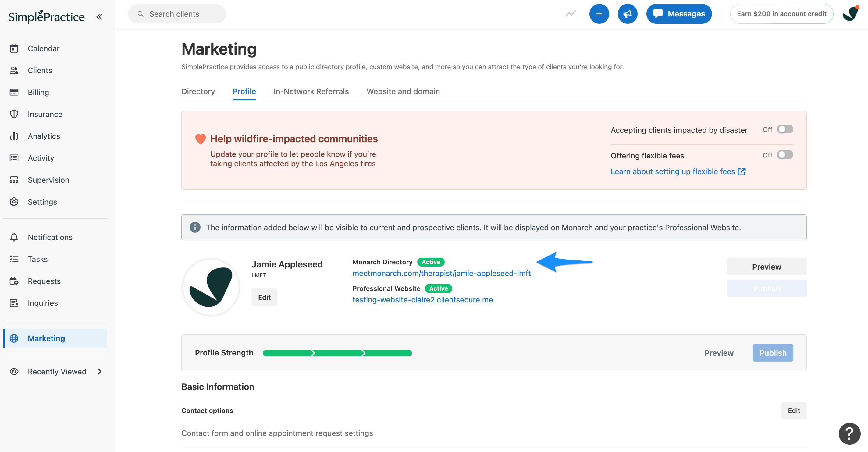Toggle Offering flexible fees switch

click(x=784, y=155)
